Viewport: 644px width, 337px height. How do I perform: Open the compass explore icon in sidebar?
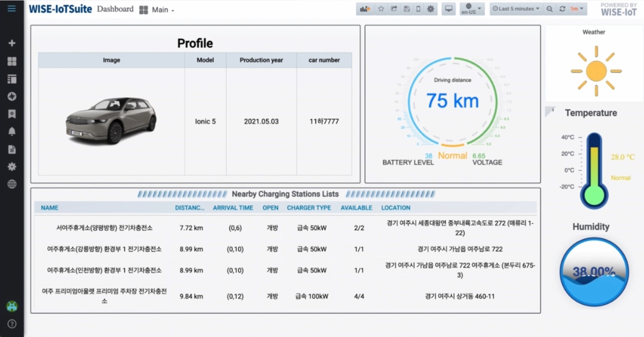[x=12, y=97]
